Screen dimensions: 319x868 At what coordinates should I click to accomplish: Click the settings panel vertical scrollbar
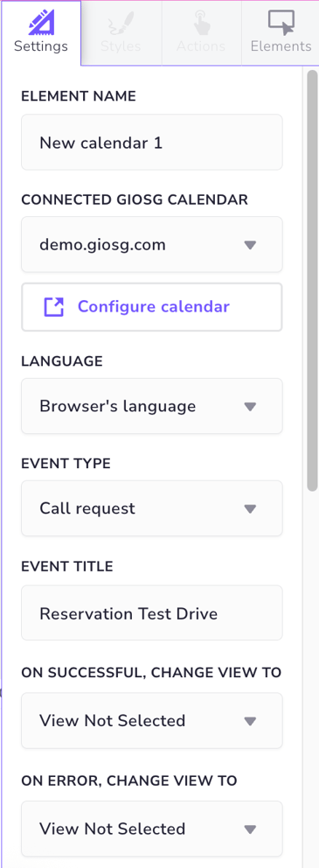click(312, 281)
